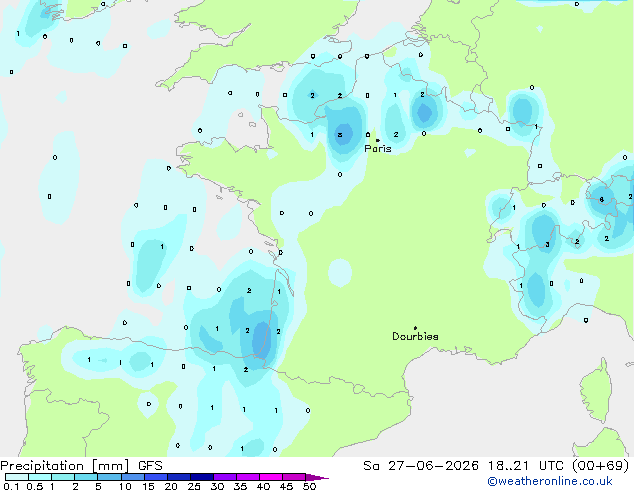This screenshot has height=490, width=634.
Task: Click the 18..21 UTC time range
Action: (526, 466)
